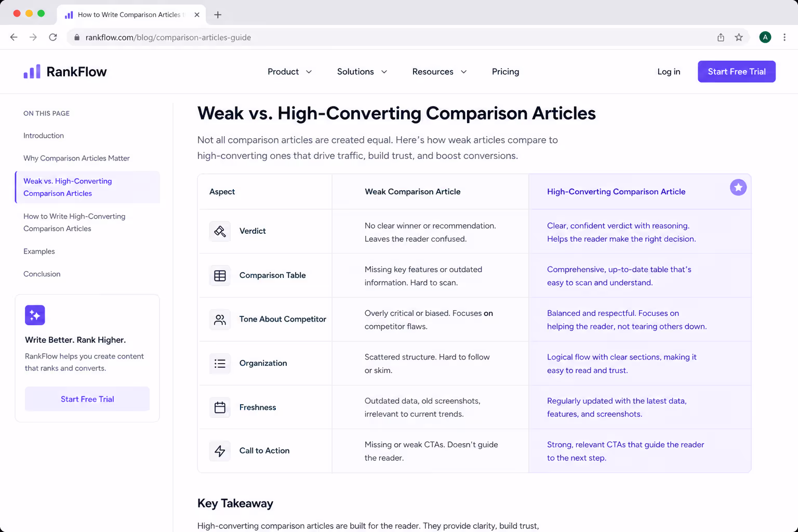
Task: Jump to the Introduction section
Action: point(44,136)
